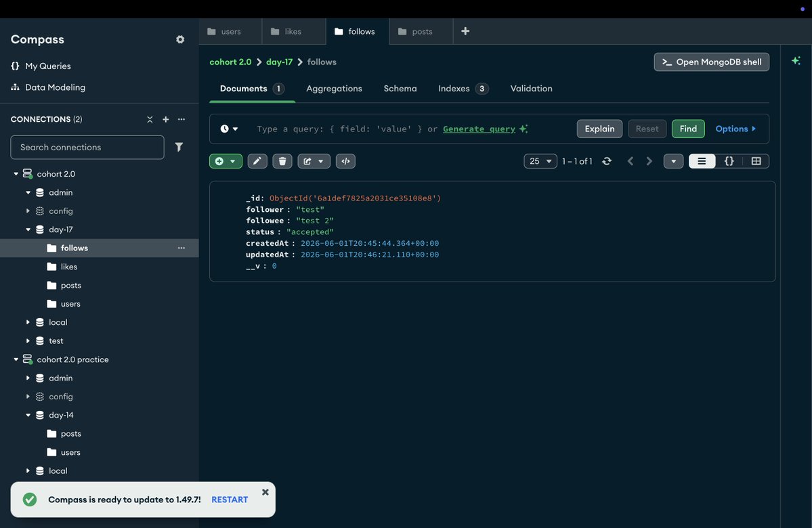Open connections more options menu
The image size is (812, 528).
(181, 119)
